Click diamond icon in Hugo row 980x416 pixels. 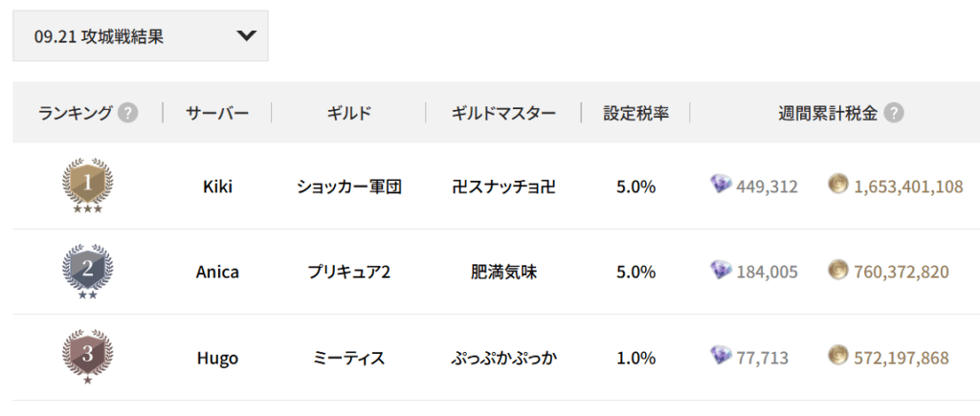[x=721, y=357]
